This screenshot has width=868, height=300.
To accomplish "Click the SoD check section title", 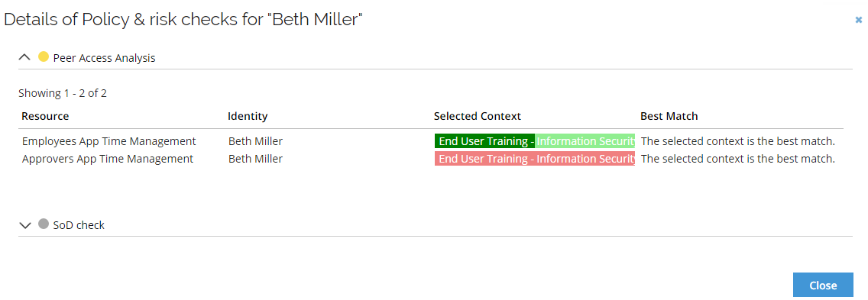I will 79,225.
